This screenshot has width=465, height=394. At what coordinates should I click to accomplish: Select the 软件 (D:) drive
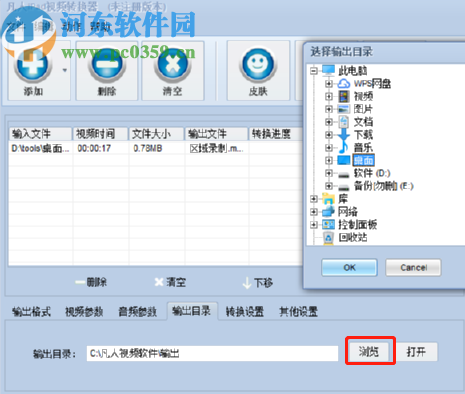[x=372, y=173]
